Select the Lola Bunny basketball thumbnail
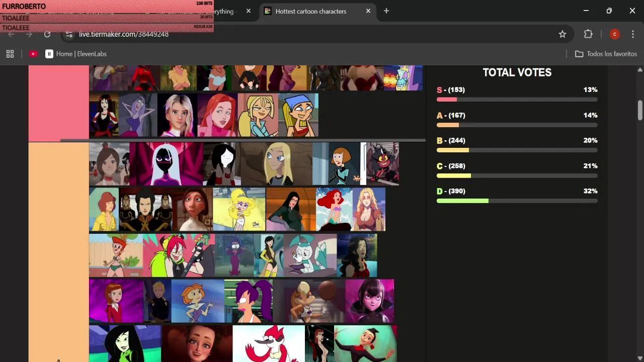The width and height of the screenshot is (644, 362). tap(309, 301)
